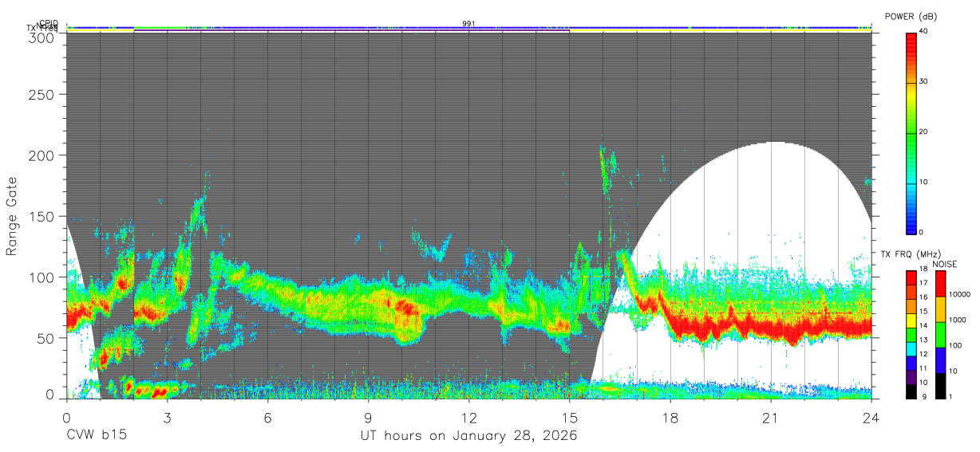The width and height of the screenshot is (980, 452).
Task: Click the 15 tick on UT hours axis
Action: (x=569, y=418)
